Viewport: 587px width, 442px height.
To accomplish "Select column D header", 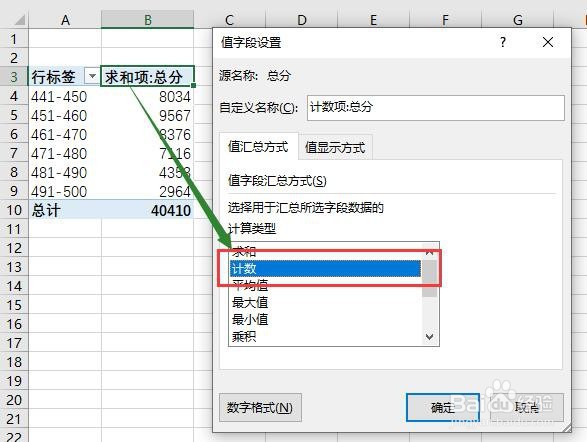I will tap(302, 20).
